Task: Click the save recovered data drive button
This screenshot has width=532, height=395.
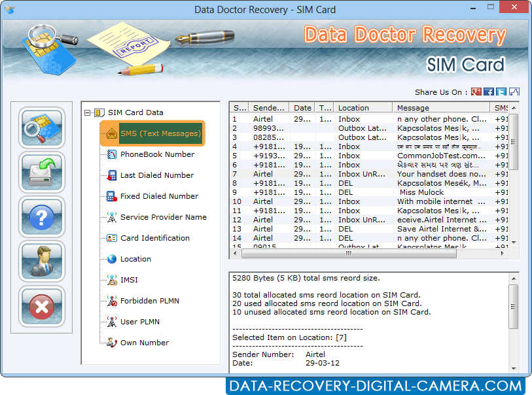Action: pyautogui.click(x=42, y=173)
